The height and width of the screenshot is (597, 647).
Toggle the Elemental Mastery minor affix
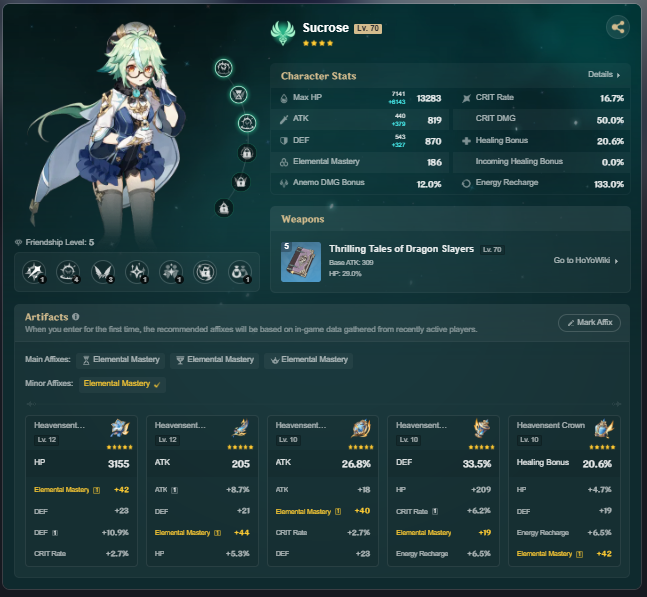coord(122,384)
